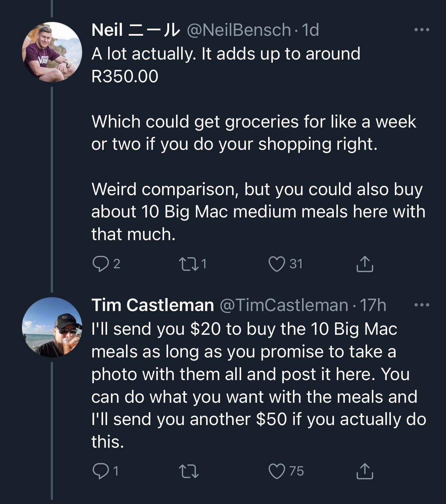Open Neil's profile picture
The height and width of the screenshot is (504, 446).
coord(52,52)
